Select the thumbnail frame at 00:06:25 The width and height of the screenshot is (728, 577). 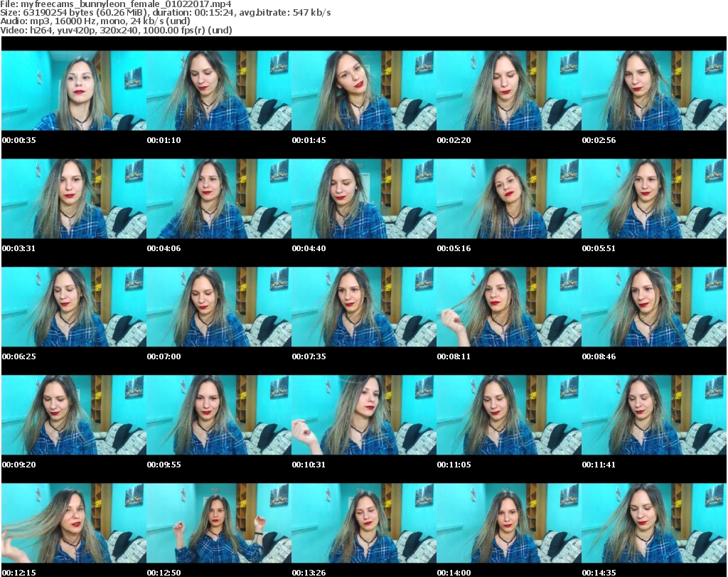[x=74, y=307]
